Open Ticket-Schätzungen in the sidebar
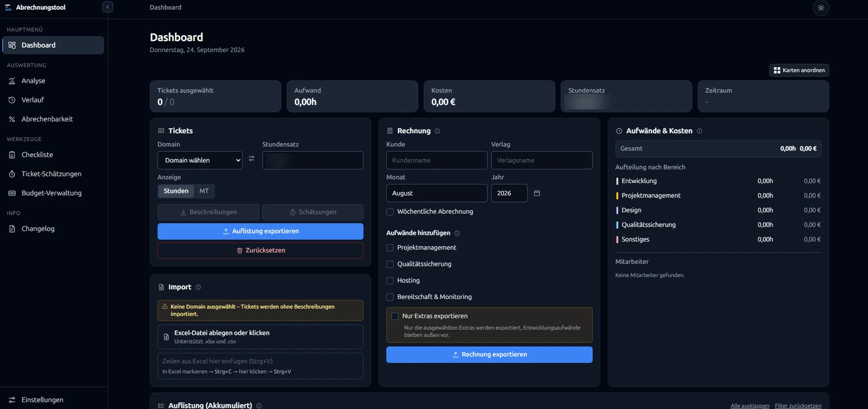The height and width of the screenshot is (409, 868). pyautogui.click(x=53, y=174)
